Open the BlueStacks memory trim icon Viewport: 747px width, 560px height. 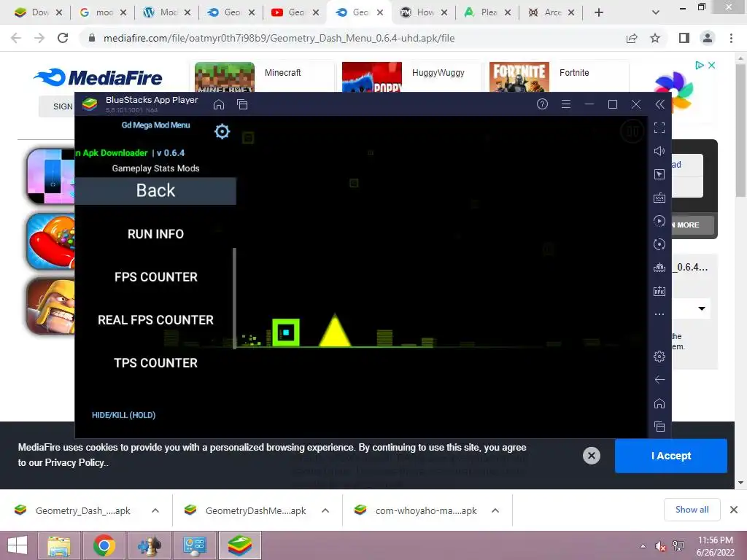tap(659, 268)
